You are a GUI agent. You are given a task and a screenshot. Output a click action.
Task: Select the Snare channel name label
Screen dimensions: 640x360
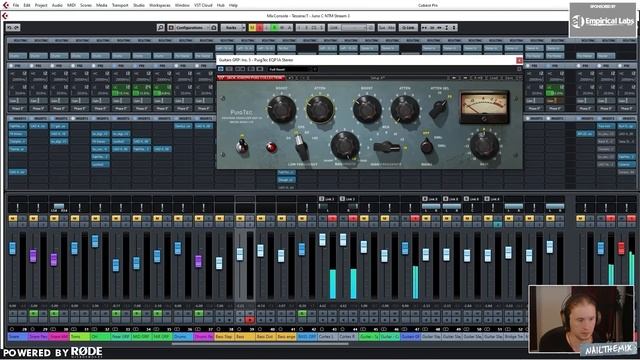(x=18, y=337)
